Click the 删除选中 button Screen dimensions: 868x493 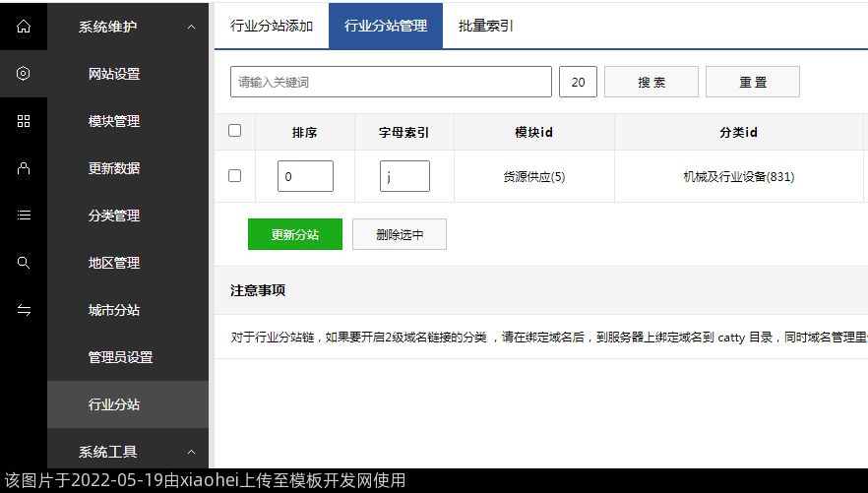click(400, 234)
